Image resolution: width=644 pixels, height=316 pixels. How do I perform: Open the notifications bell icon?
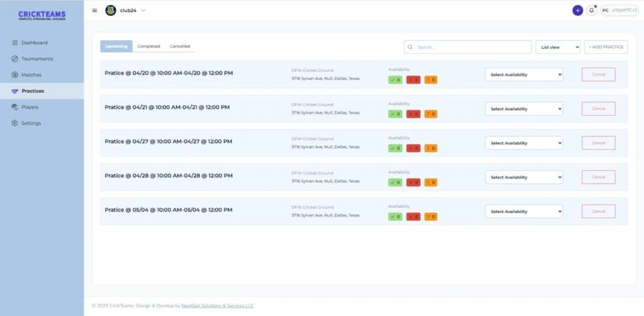click(x=591, y=10)
